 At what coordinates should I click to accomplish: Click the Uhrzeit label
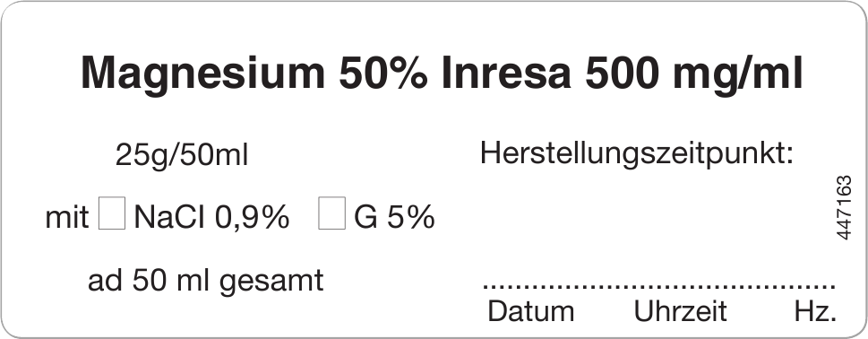(x=681, y=311)
